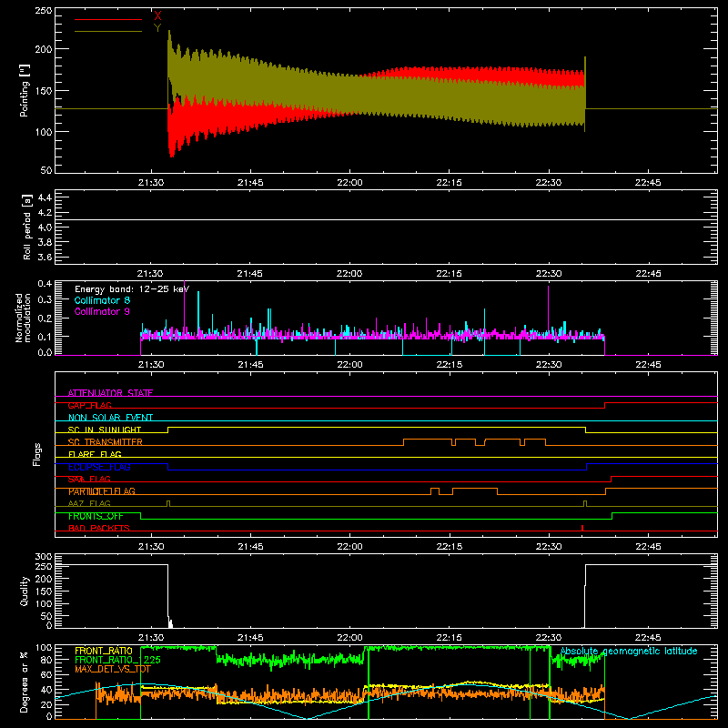Click the 300 tick on the Quality axis

point(44,557)
